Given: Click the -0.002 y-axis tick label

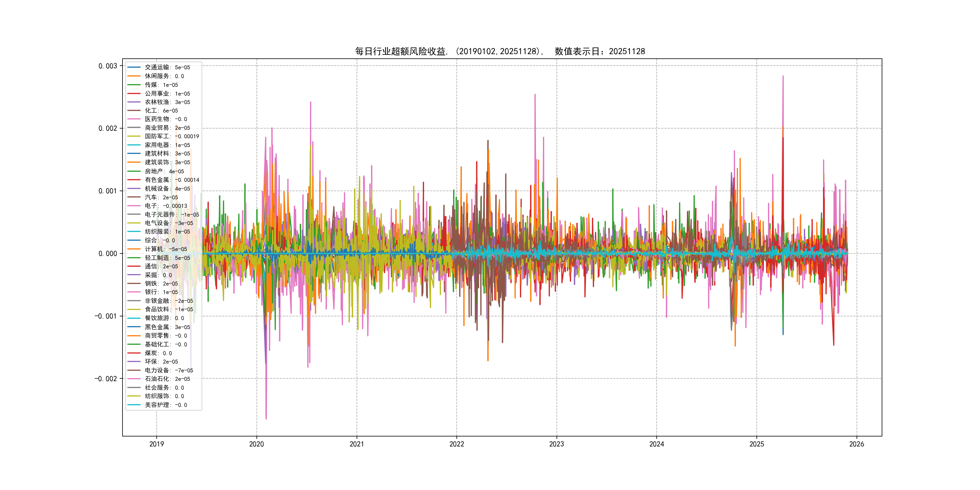Looking at the screenshot, I should pos(106,378).
